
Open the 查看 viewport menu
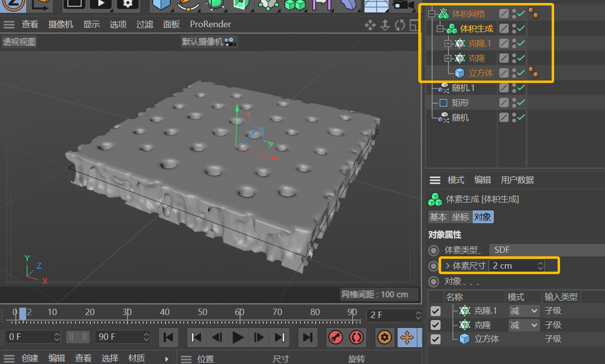click(x=30, y=25)
